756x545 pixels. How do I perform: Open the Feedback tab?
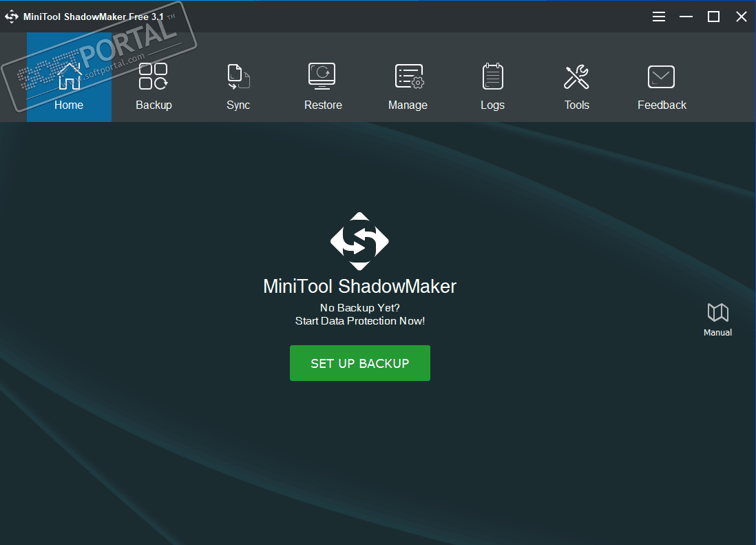tap(662, 77)
